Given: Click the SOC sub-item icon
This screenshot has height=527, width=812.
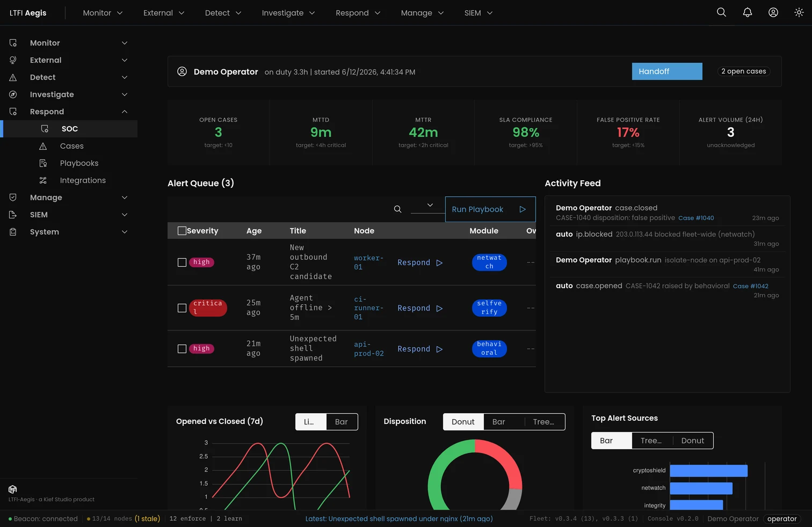Looking at the screenshot, I should pyautogui.click(x=45, y=129).
